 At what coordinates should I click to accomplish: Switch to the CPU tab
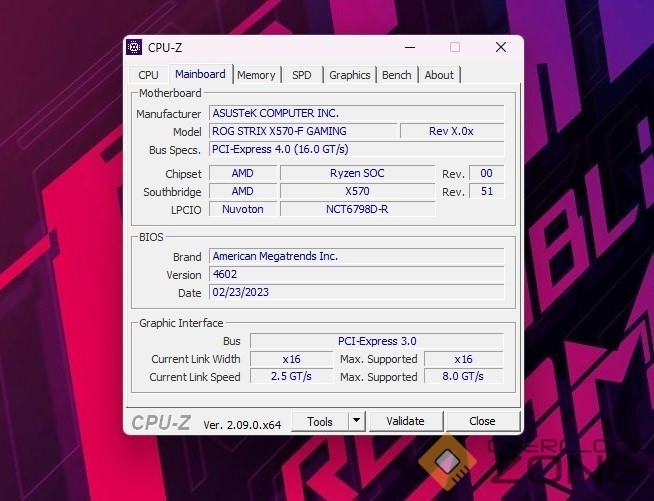[148, 75]
